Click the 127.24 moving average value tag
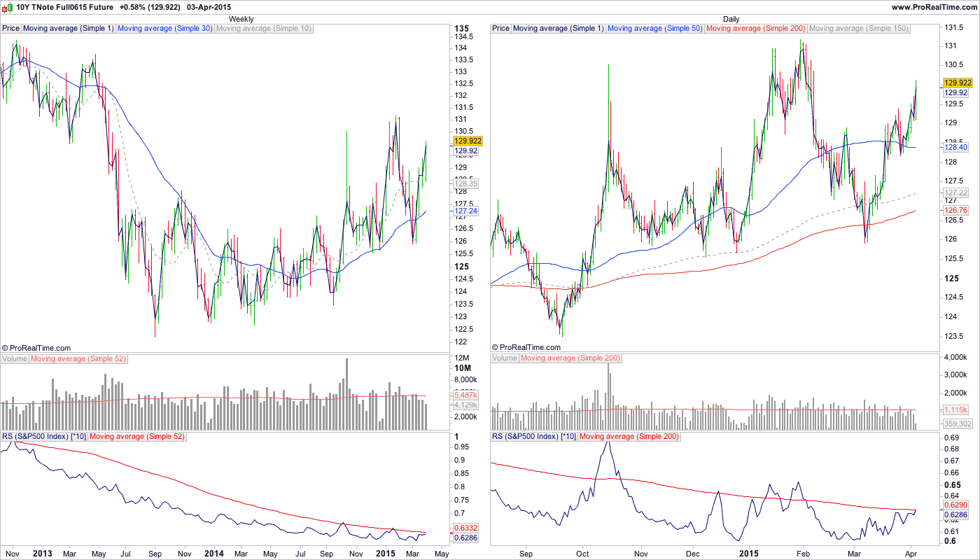Screen dimensions: 980x560 (466, 211)
